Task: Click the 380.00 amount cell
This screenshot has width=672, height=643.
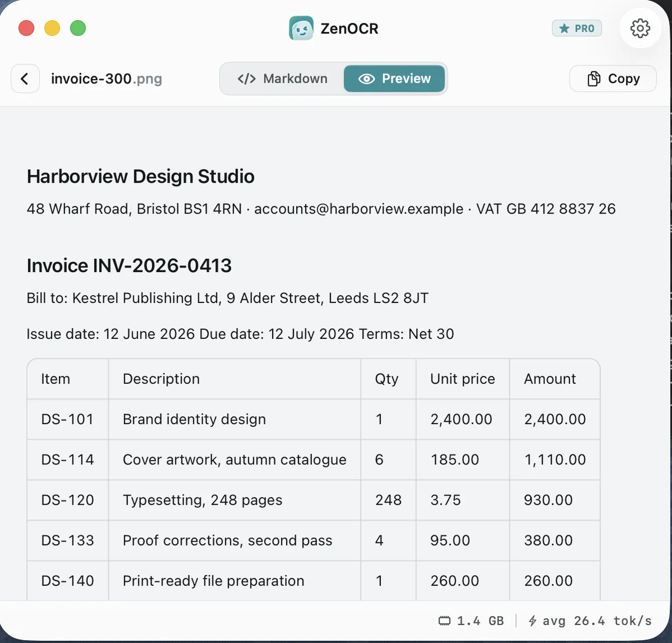Action: click(555, 541)
